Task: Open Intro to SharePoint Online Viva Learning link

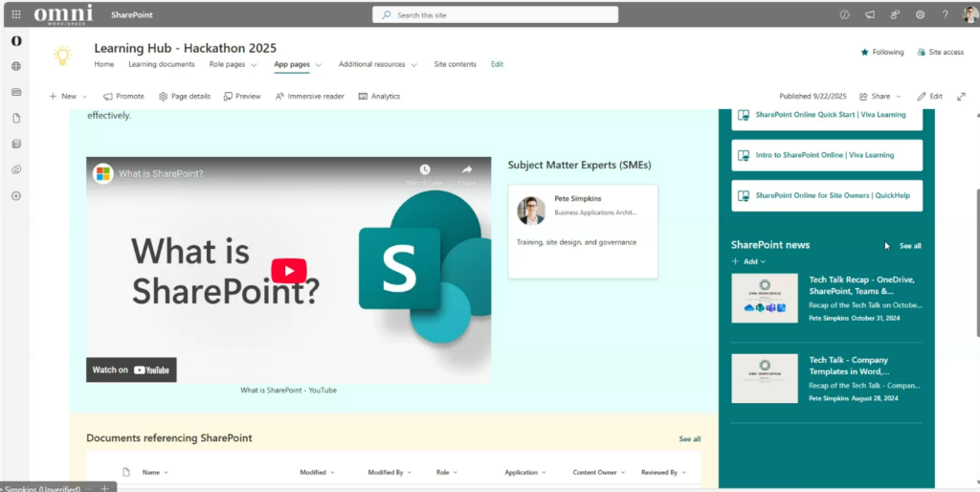Action: point(827,155)
